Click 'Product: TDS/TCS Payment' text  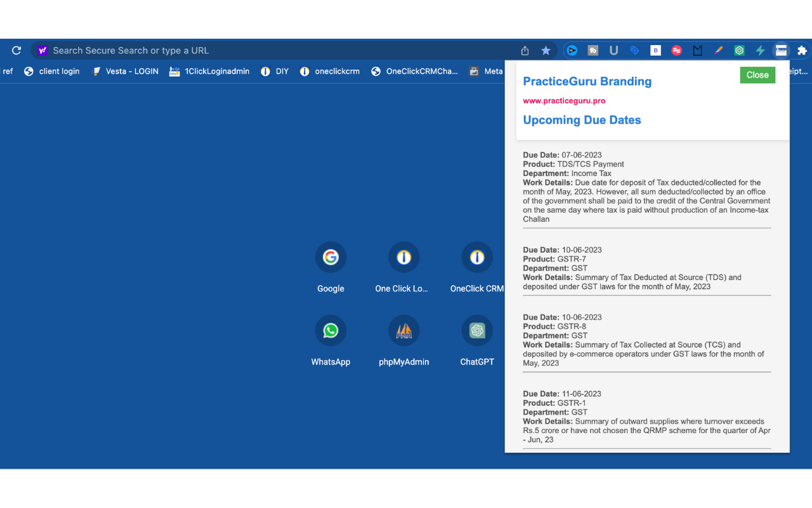click(x=573, y=164)
